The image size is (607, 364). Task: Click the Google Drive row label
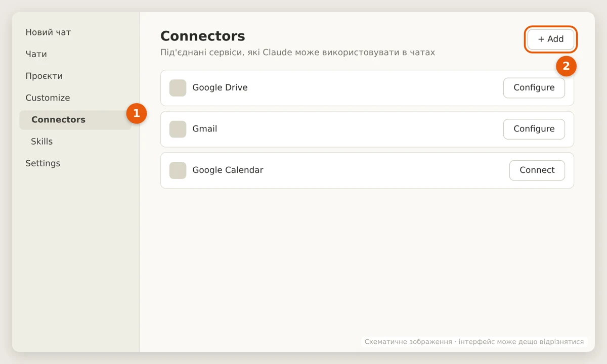pyautogui.click(x=220, y=87)
